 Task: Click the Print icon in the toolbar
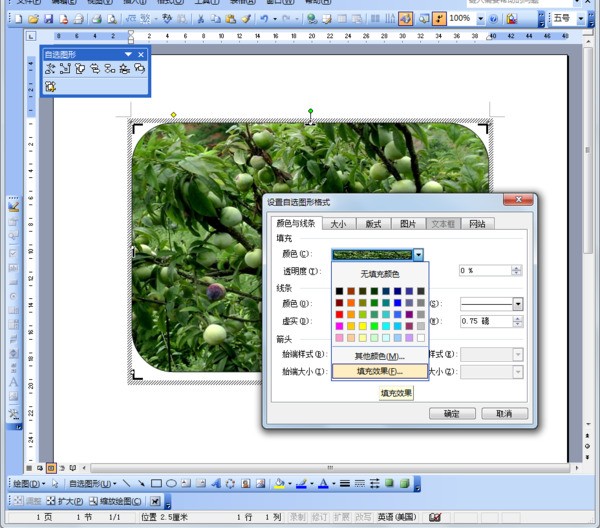coord(97,18)
